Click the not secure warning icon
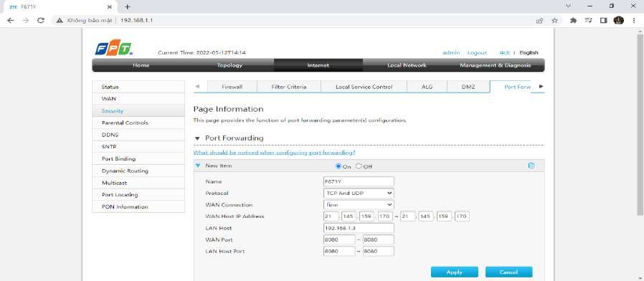The width and height of the screenshot is (644, 281). coord(60,20)
